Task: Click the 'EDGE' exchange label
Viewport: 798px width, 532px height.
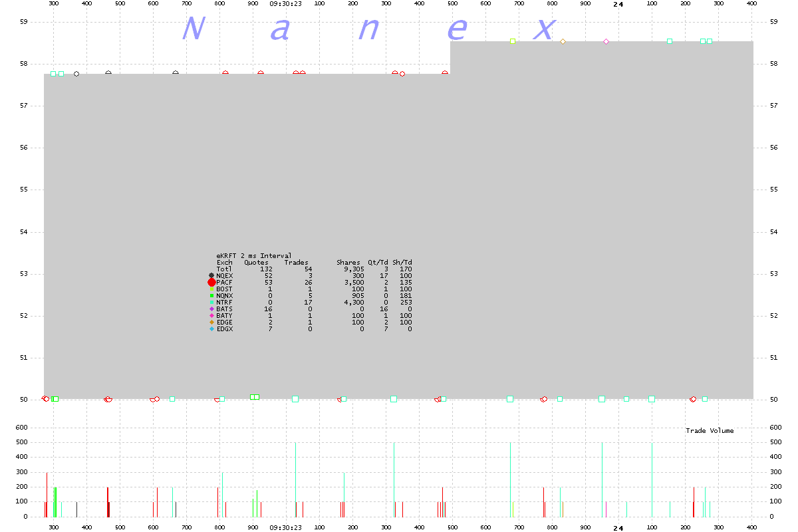Action: tap(225, 322)
